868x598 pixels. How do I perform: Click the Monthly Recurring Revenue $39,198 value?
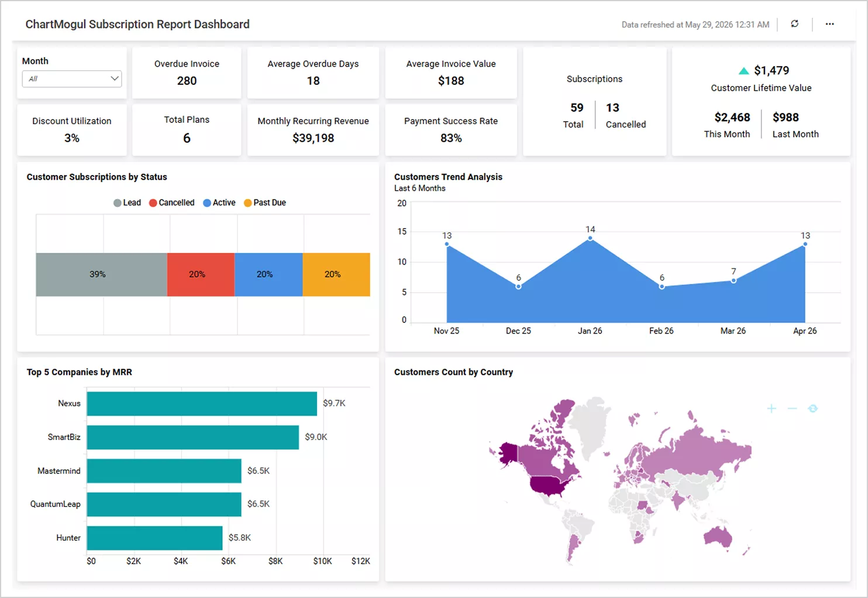tap(314, 138)
